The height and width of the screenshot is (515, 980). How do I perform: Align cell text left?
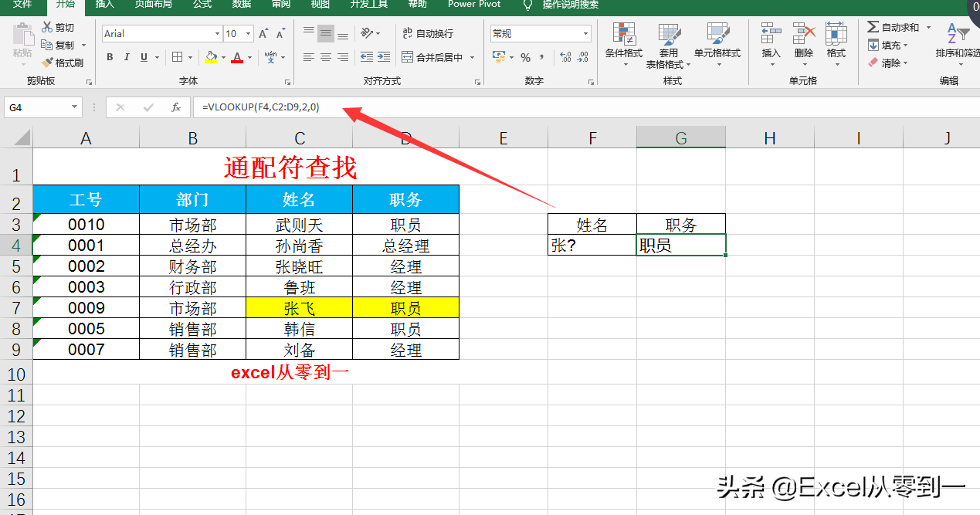(309, 57)
